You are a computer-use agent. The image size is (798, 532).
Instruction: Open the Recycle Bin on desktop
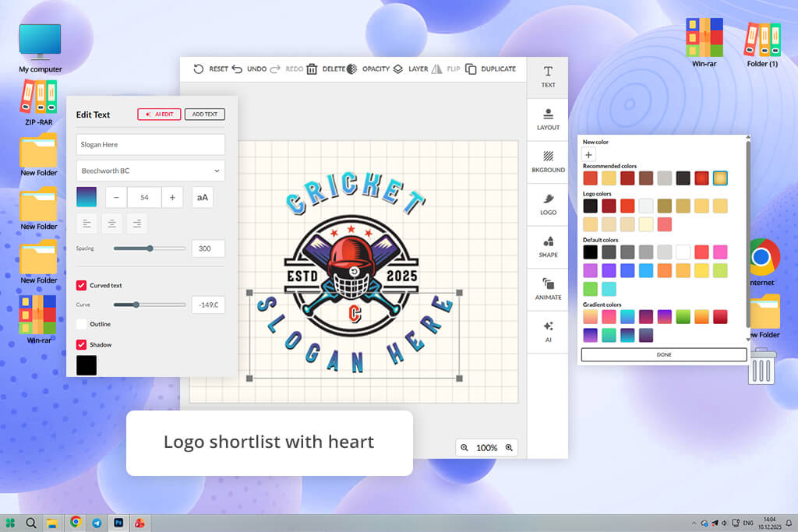coord(762,366)
